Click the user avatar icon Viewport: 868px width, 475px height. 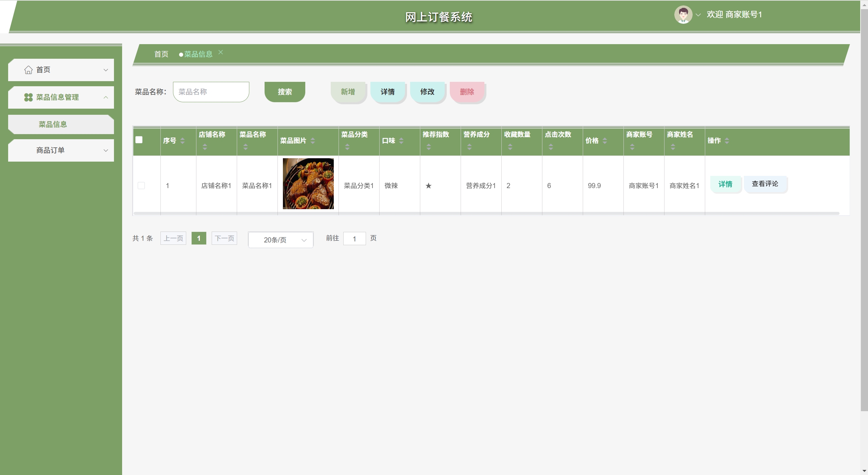tap(683, 15)
